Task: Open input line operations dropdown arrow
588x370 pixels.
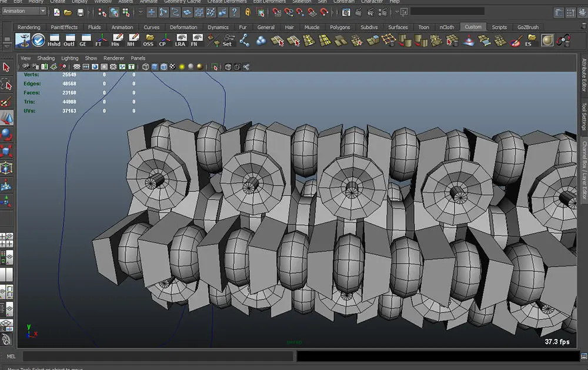Action: [x=397, y=12]
